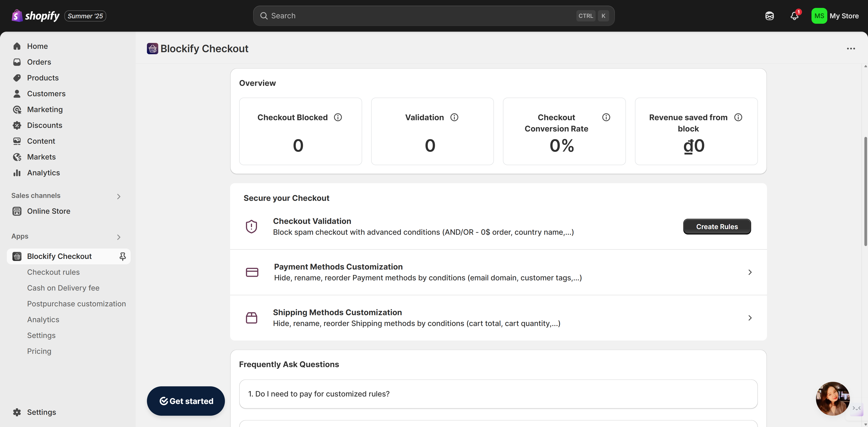Click the Payment Methods Customization heading
Viewport: 868px width, 427px height.
coord(338,267)
